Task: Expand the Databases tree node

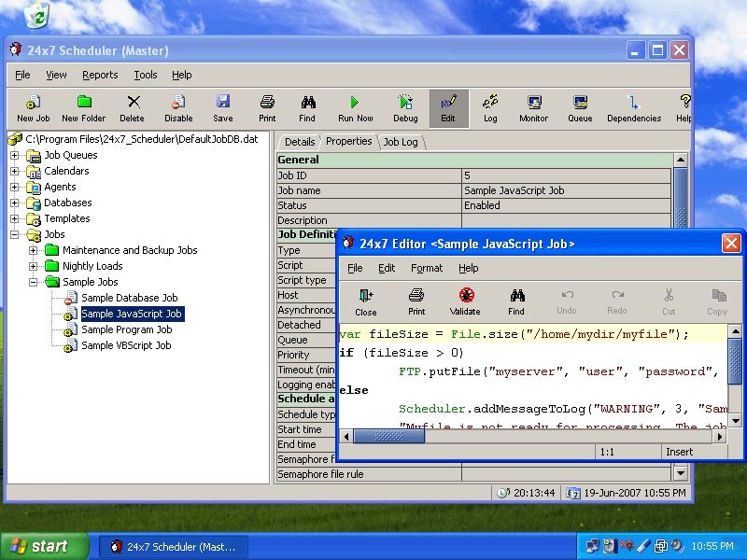Action: pyautogui.click(x=15, y=203)
